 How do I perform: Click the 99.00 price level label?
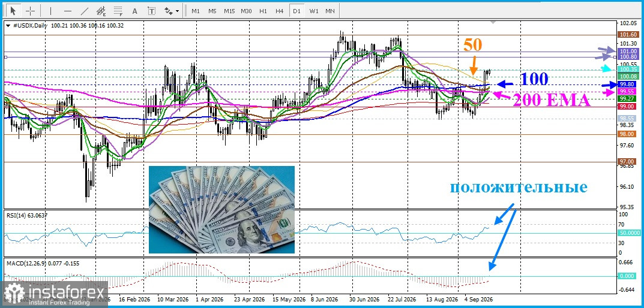click(627, 106)
